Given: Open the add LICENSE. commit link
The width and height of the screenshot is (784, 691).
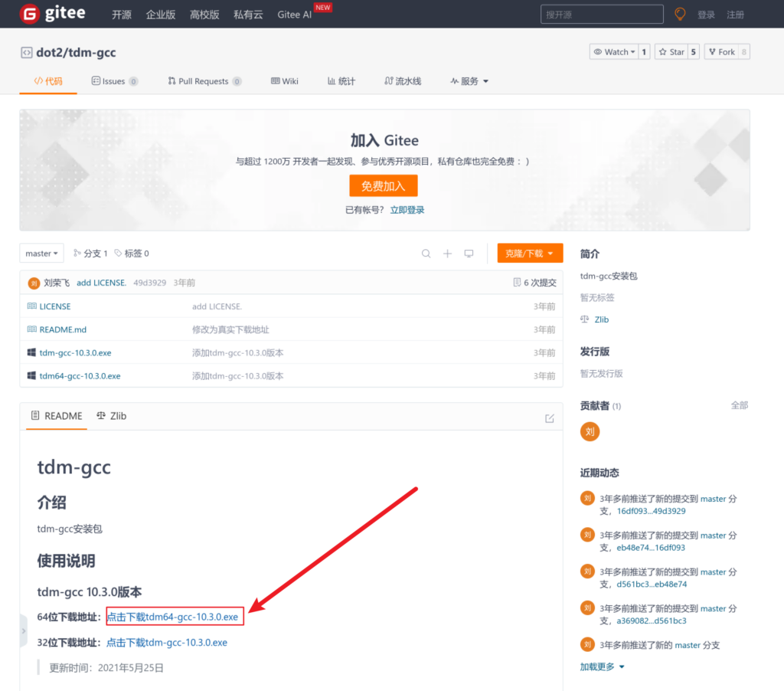Looking at the screenshot, I should (x=102, y=283).
